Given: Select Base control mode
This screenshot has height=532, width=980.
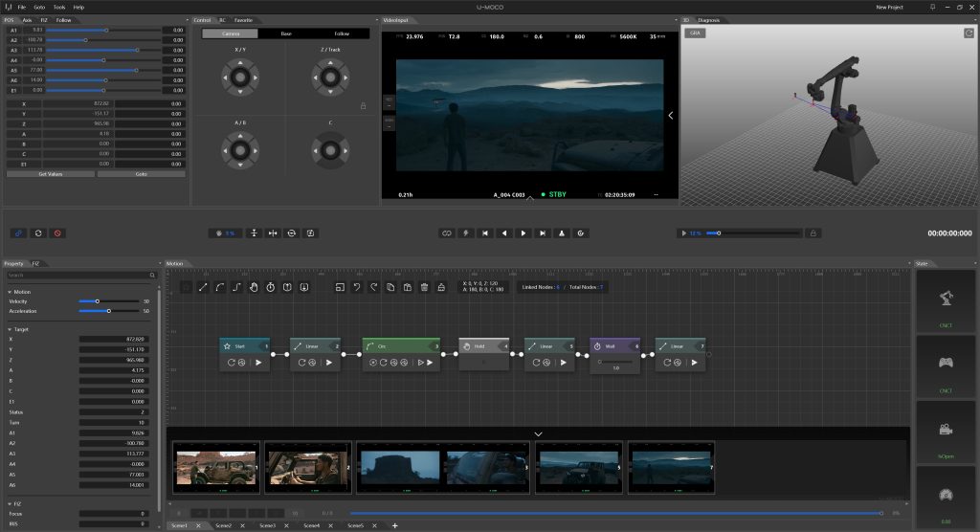Looking at the screenshot, I should [285, 33].
